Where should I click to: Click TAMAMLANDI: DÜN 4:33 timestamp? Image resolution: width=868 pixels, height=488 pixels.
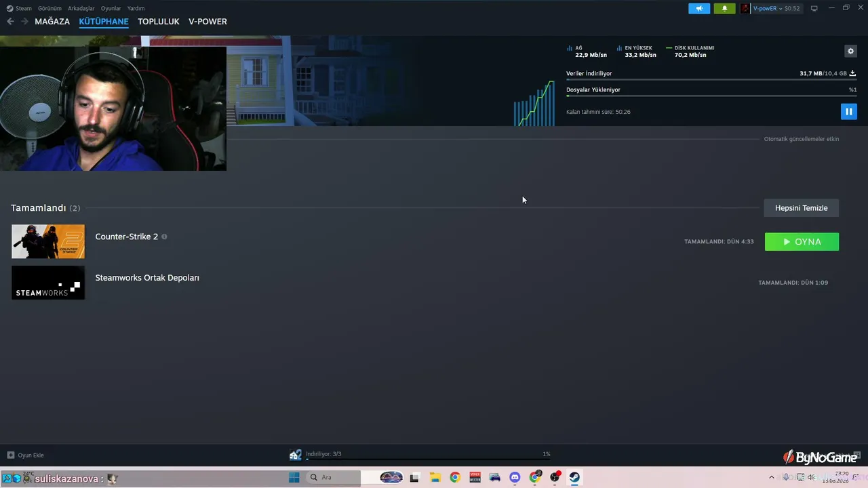point(719,242)
